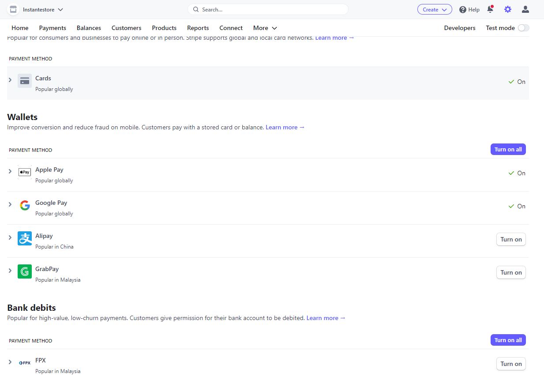Open Learn more link under Bank debits
The height and width of the screenshot is (392, 544).
tap(326, 318)
